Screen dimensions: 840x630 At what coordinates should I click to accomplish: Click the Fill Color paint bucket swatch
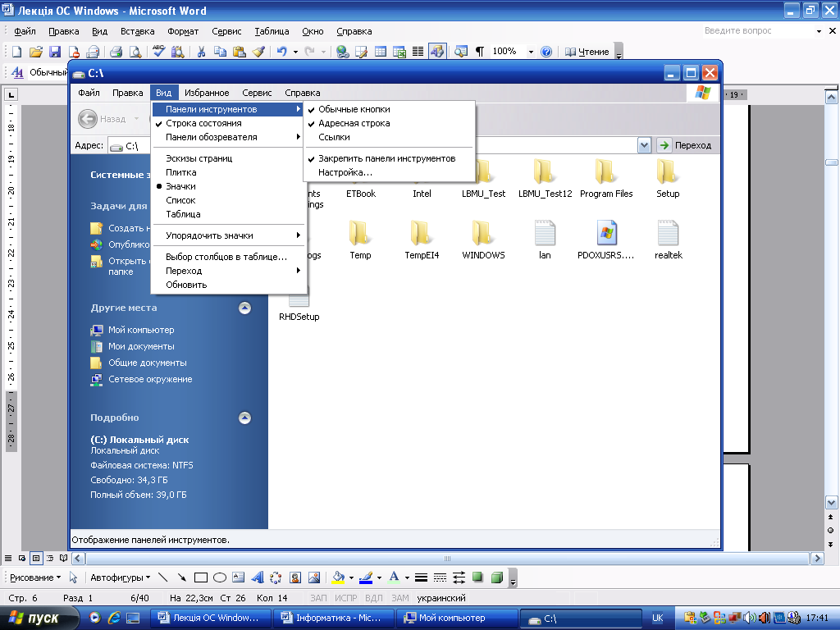tap(338, 577)
